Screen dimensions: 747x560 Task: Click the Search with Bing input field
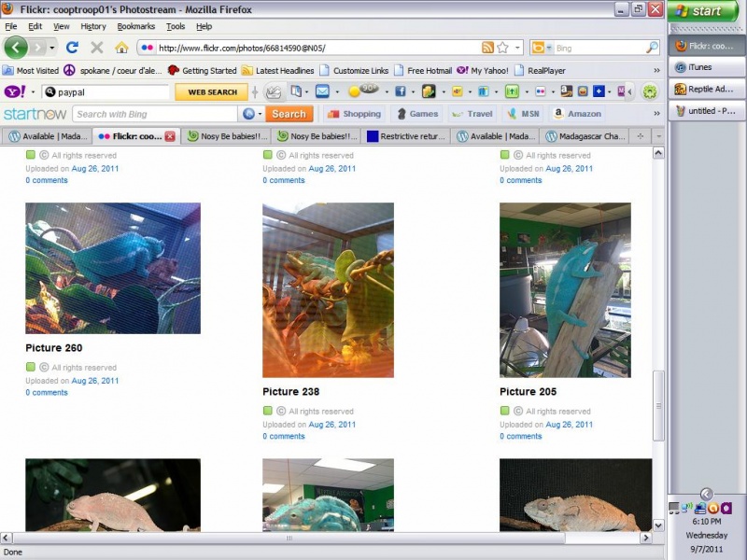point(155,114)
